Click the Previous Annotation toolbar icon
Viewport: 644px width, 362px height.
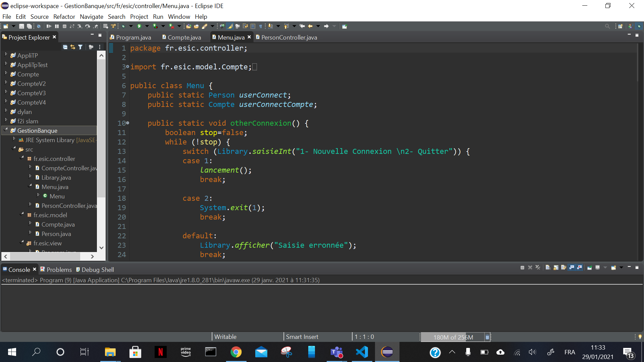(x=286, y=26)
